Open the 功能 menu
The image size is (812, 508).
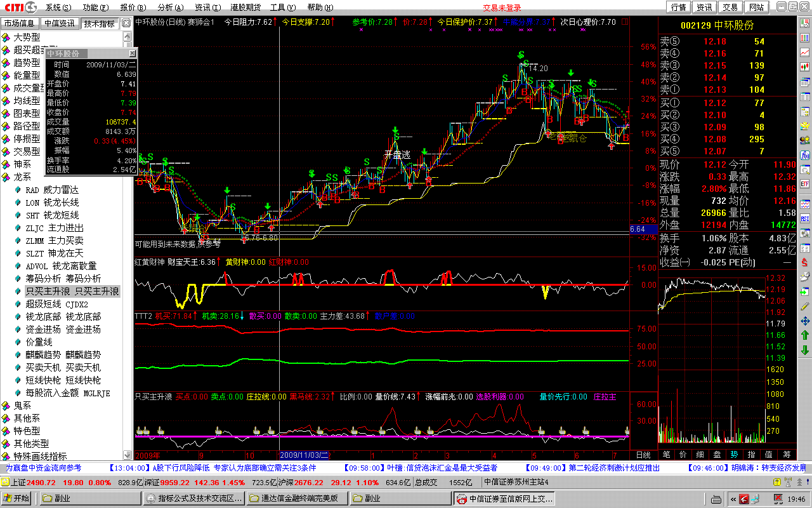[95, 8]
